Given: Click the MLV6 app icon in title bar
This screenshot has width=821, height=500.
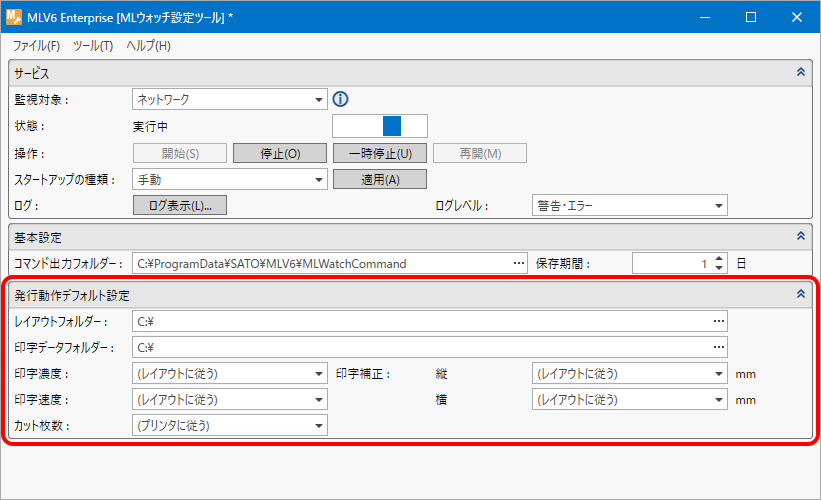Looking at the screenshot, I should pyautogui.click(x=14, y=17).
